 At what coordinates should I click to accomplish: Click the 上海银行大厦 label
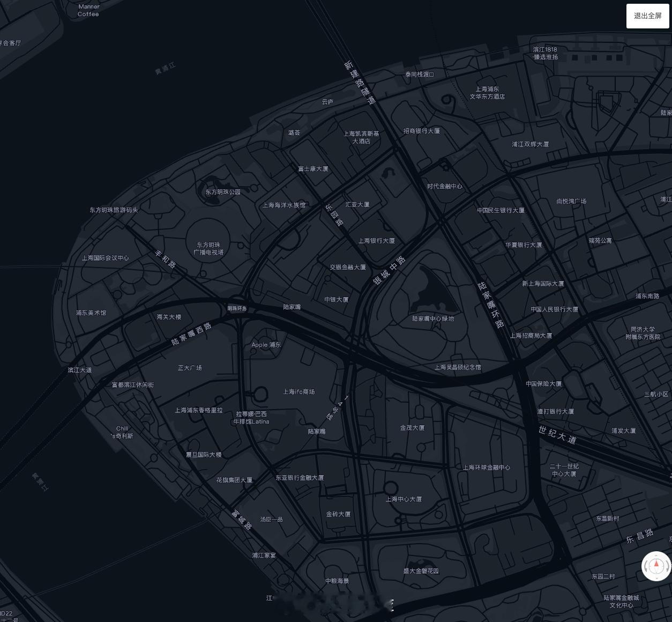pyautogui.click(x=377, y=241)
